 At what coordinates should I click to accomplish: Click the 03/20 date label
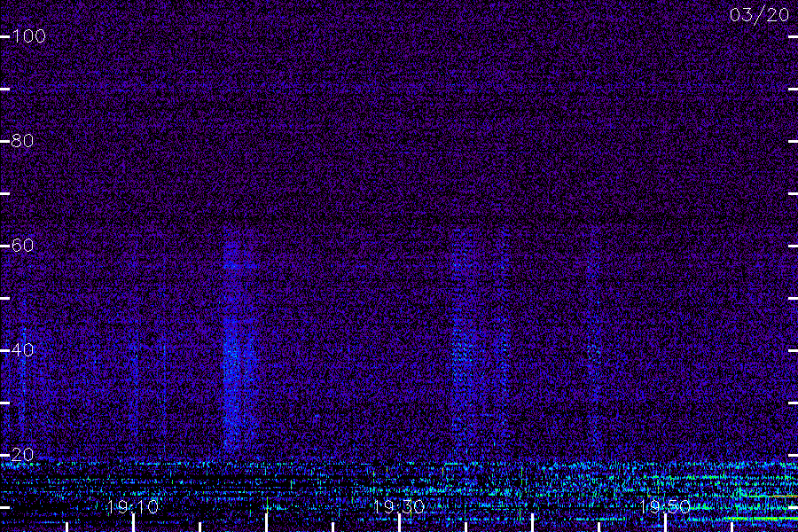point(759,15)
